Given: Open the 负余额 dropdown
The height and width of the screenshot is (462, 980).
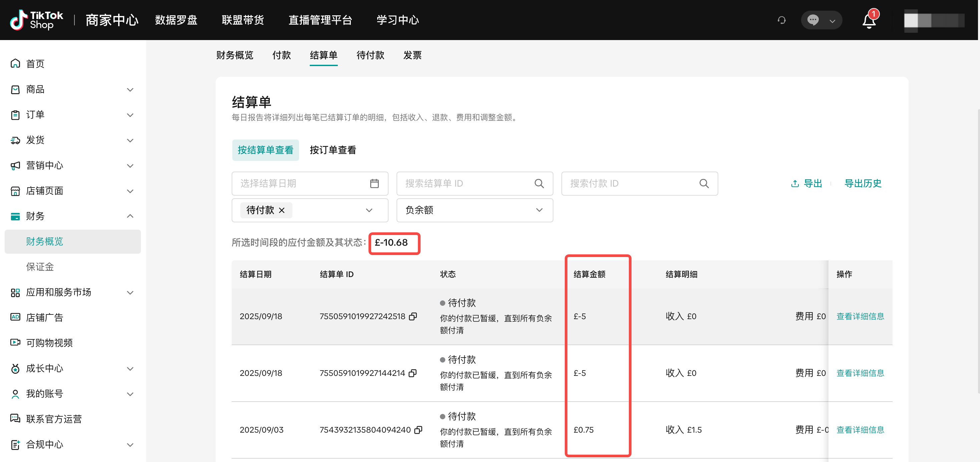Looking at the screenshot, I should coord(474,210).
